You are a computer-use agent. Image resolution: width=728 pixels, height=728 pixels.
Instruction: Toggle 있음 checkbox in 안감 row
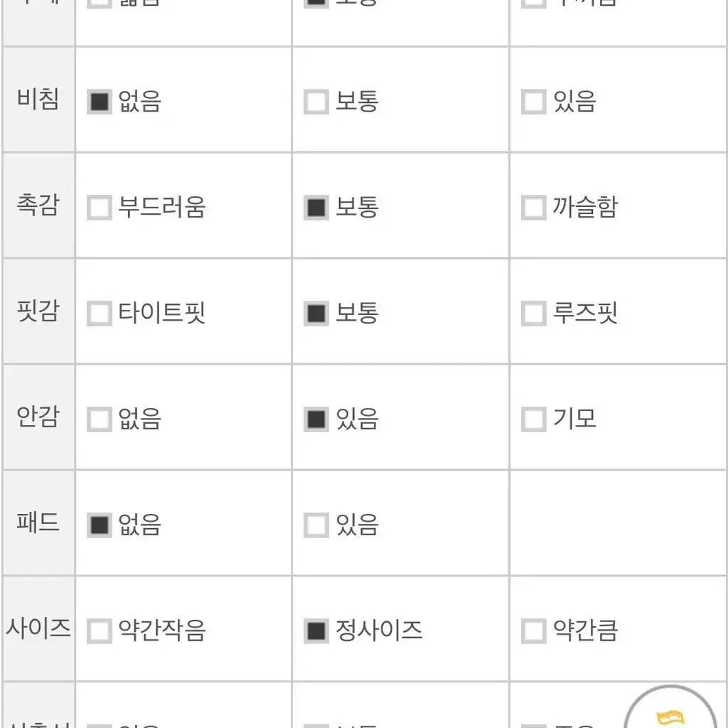click(316, 419)
